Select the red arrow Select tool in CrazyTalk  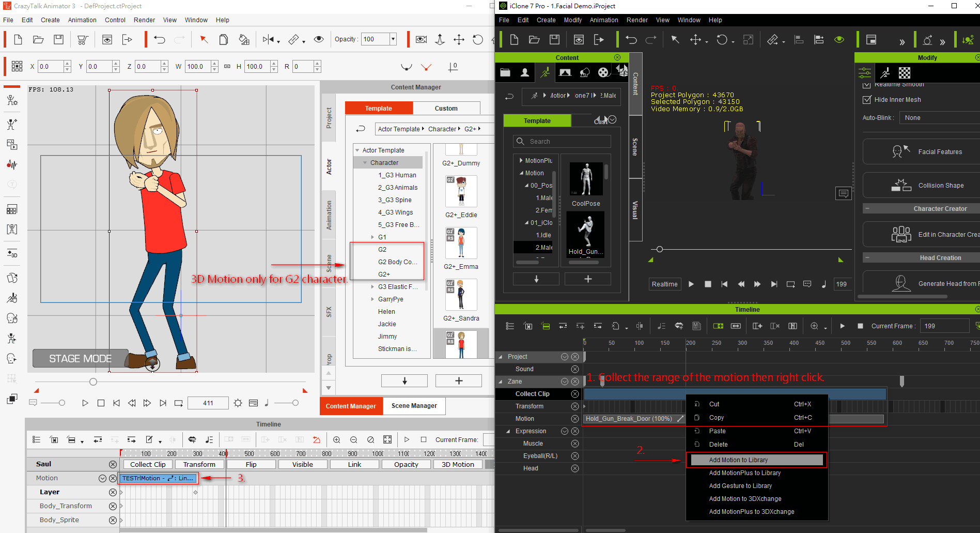point(204,39)
